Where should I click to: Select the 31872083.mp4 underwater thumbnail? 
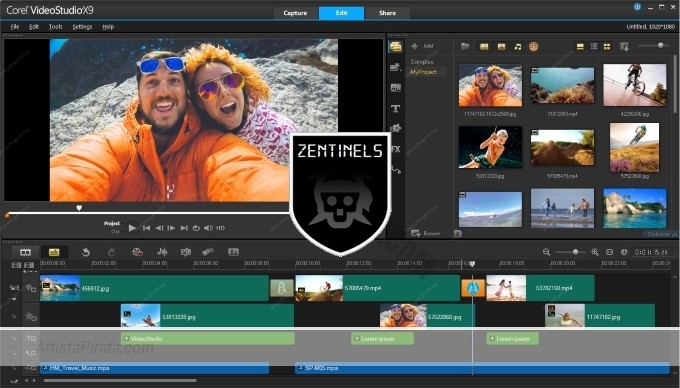click(562, 85)
